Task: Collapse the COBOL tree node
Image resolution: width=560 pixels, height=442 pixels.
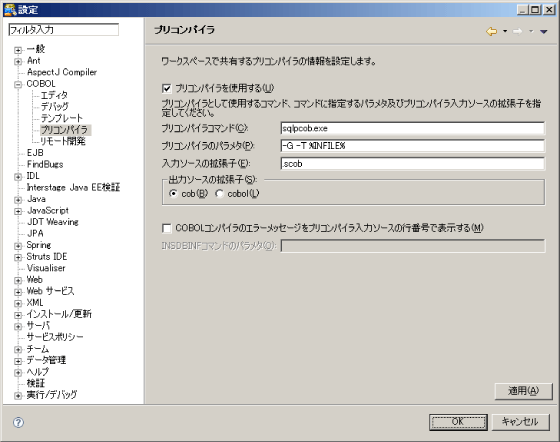Action: click(x=18, y=85)
